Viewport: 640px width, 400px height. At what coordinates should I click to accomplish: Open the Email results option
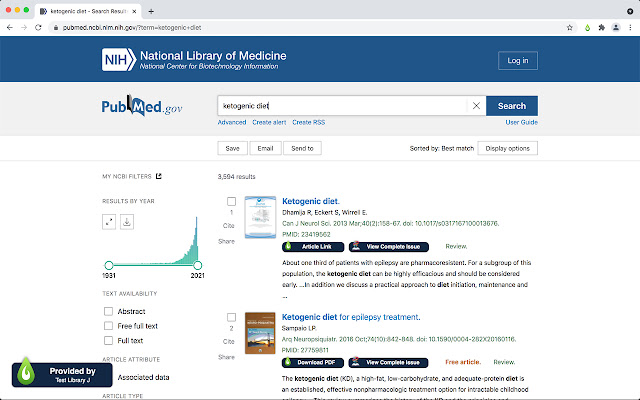pyautogui.click(x=265, y=148)
